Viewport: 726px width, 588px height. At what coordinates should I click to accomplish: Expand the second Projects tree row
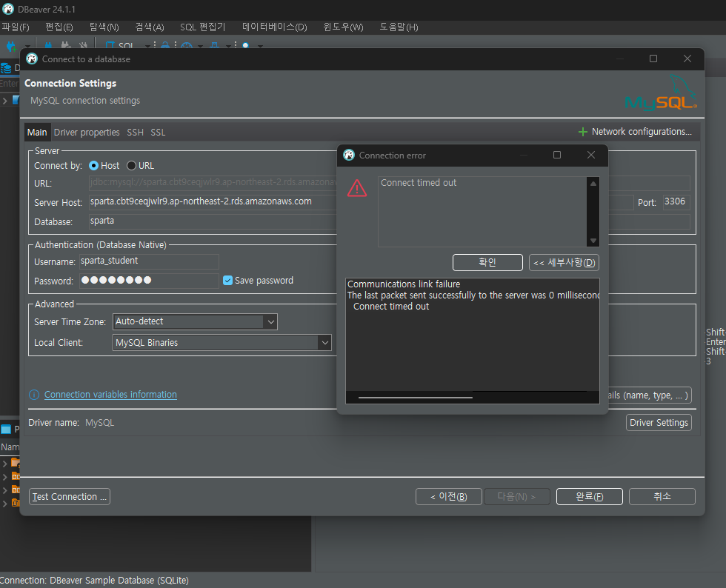(x=4, y=476)
